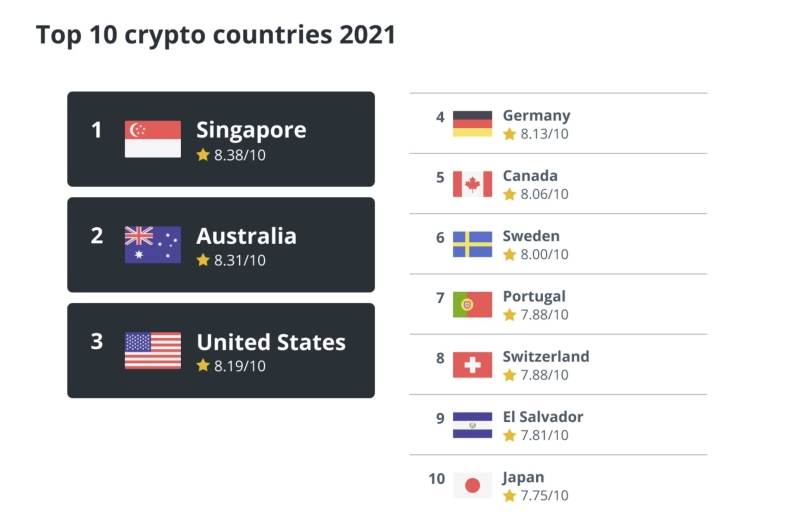Open the United States rank 3 card
800x529 pixels.
click(221, 350)
